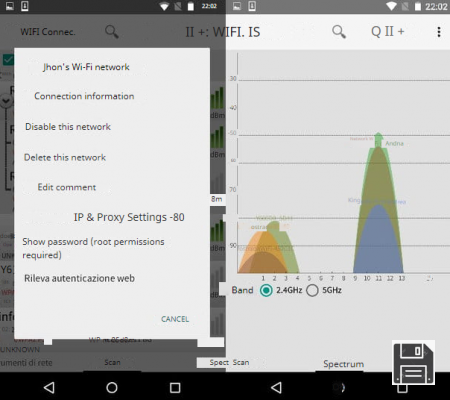The image size is (450, 400).
Task: Open IP & Proxy Settings entry
Action: point(129,217)
